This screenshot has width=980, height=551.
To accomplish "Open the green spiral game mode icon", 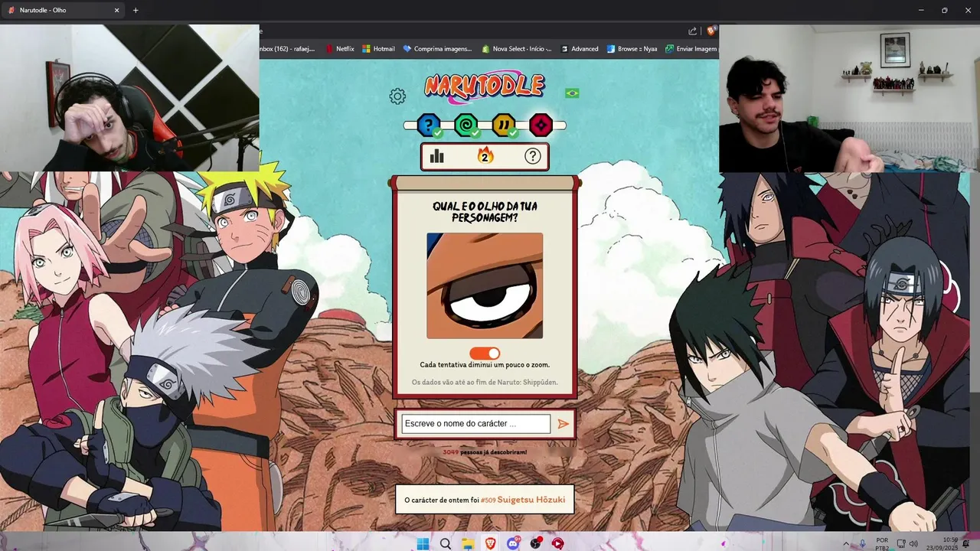I will 466,125.
